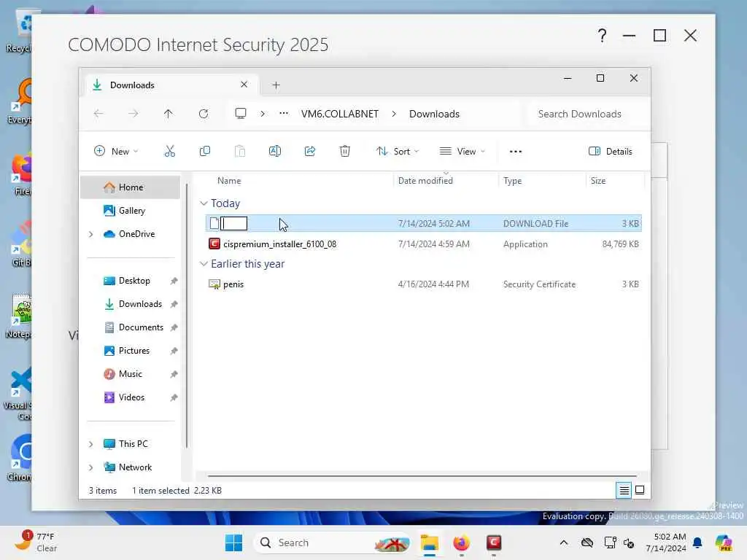Switch to details list view icon
747x560 pixels.
click(624, 490)
